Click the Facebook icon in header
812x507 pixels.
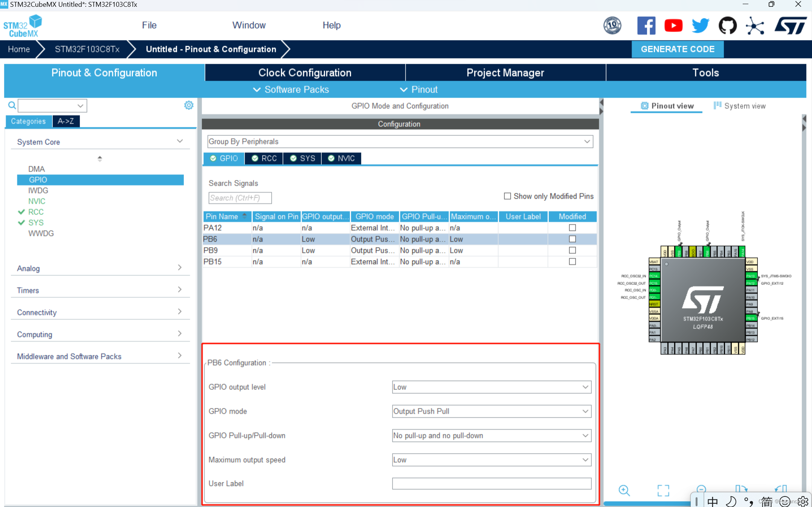[x=646, y=26]
